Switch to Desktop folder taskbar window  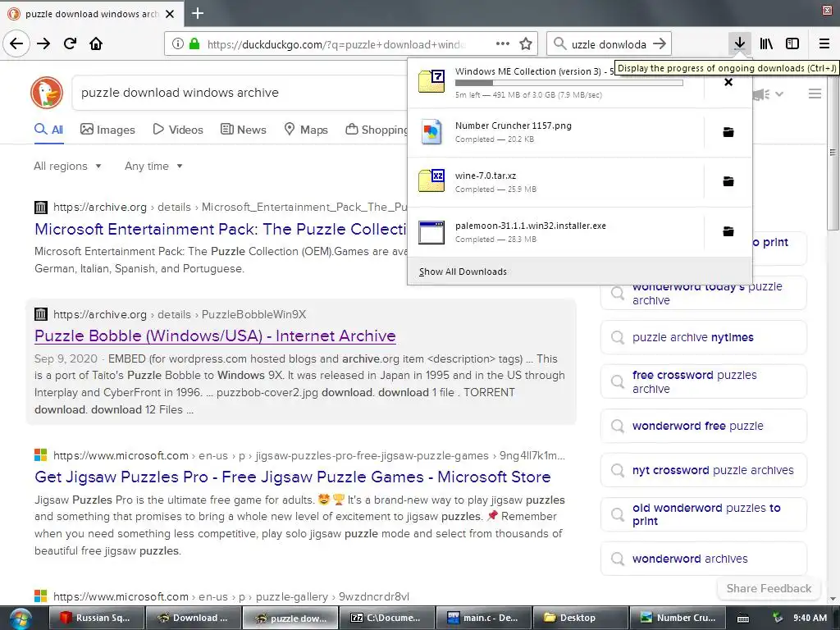(x=580, y=619)
